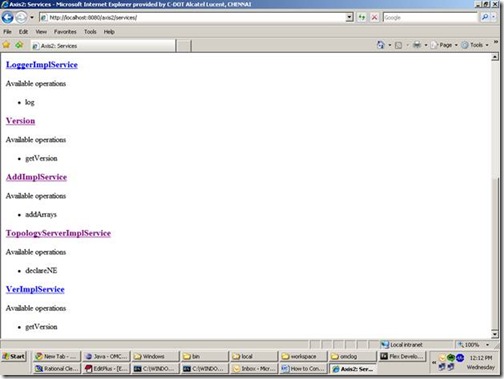
Task: Switch to Windows folder taskbar button
Action: click(x=155, y=356)
